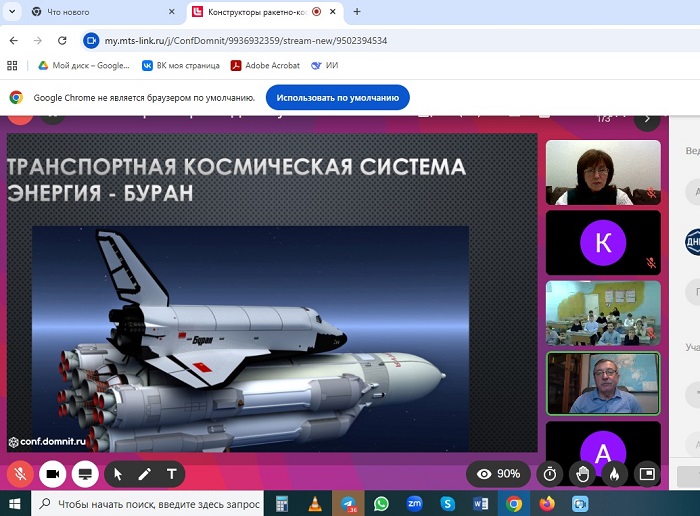This screenshot has width=700, height=516.
Task: Click "Использовать по умолчанию" button
Action: pos(337,98)
